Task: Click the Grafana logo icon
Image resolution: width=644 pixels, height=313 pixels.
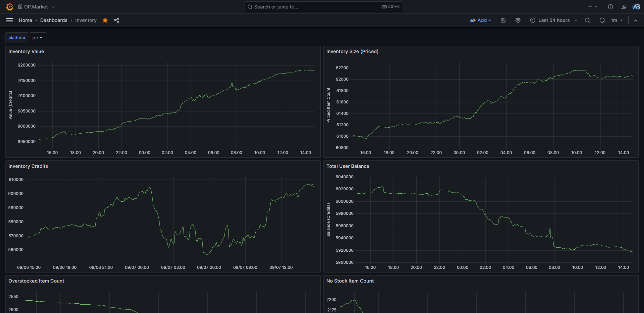Action: [x=10, y=7]
